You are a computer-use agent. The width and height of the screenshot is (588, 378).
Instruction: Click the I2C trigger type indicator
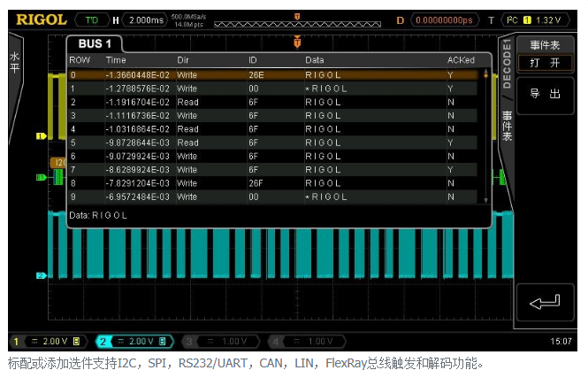(512, 19)
